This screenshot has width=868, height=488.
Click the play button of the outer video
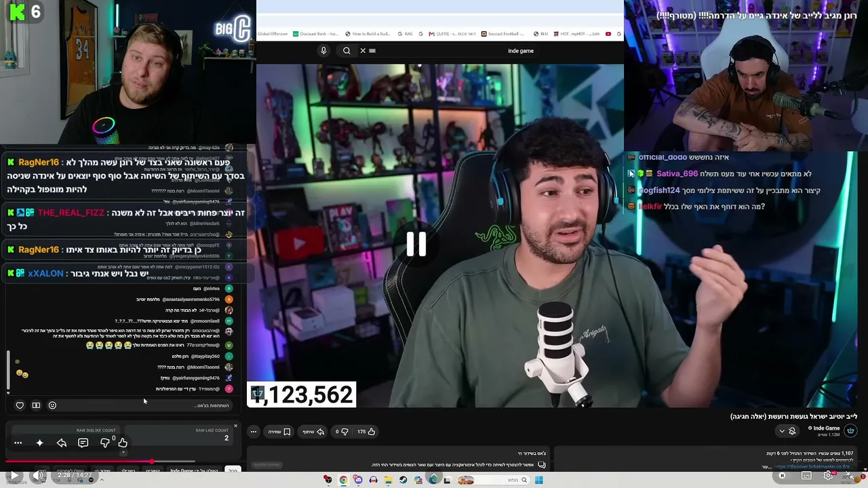click(x=14, y=475)
